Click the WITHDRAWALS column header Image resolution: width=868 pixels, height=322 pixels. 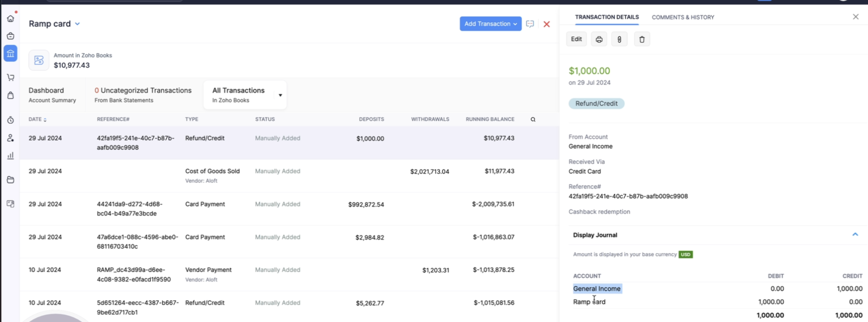(430, 119)
